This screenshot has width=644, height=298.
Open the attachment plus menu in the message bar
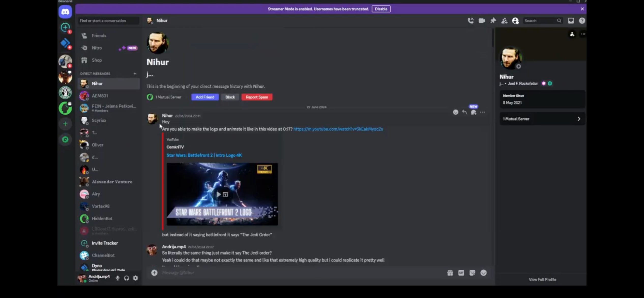pyautogui.click(x=154, y=273)
